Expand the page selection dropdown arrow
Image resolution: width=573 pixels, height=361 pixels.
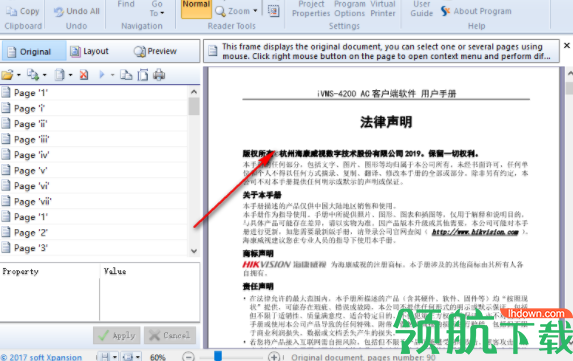coord(71,75)
